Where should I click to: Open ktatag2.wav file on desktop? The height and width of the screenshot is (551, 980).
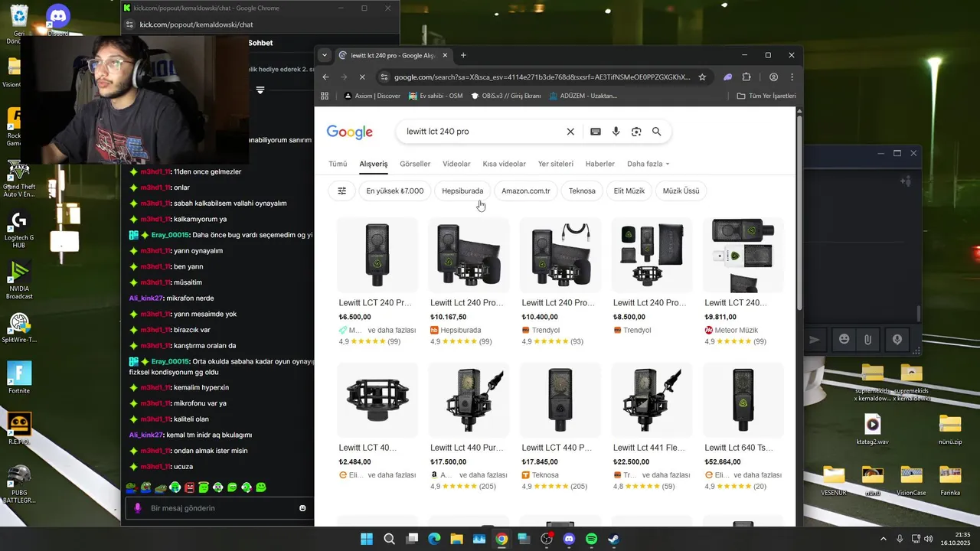coord(872,429)
